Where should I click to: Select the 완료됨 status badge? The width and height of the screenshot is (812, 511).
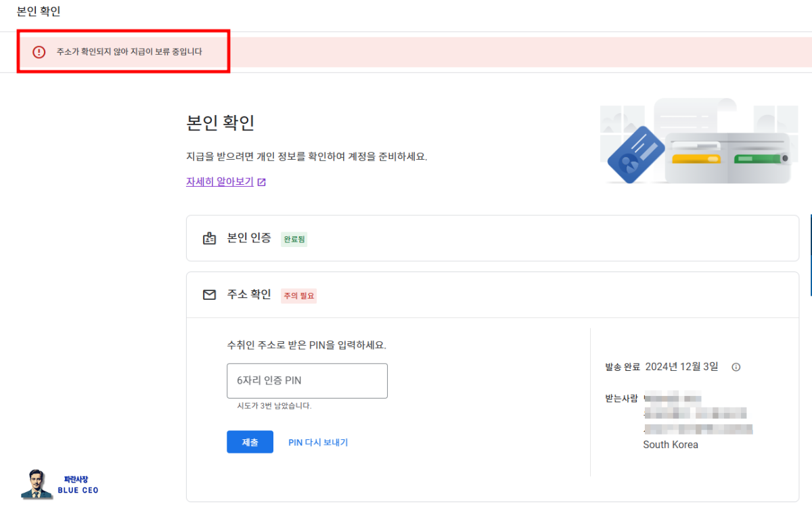[294, 239]
